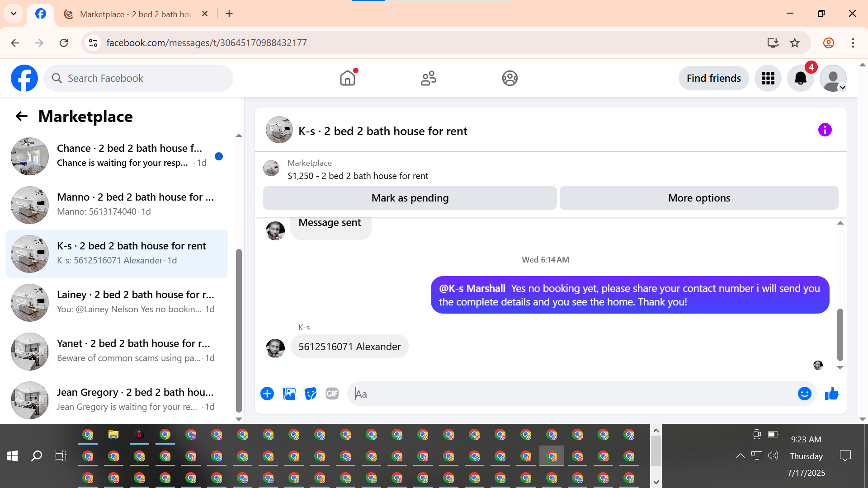Open the Jean Gregory conversation

coord(117,400)
